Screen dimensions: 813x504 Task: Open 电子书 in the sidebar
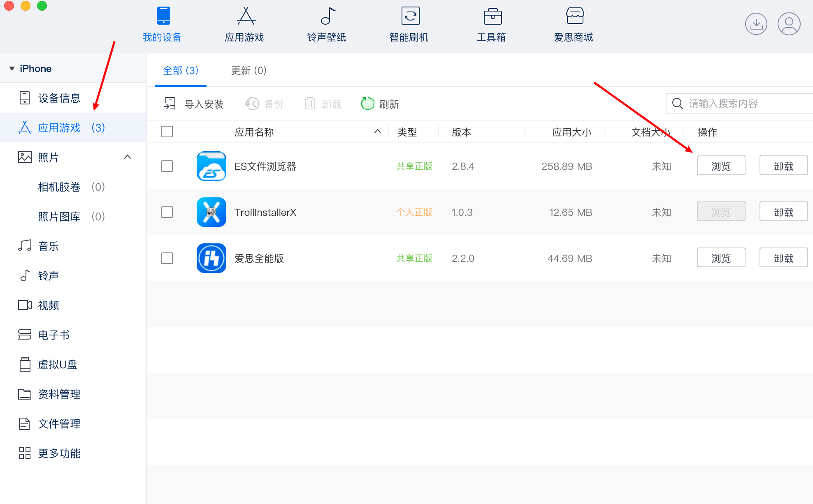tap(73, 335)
